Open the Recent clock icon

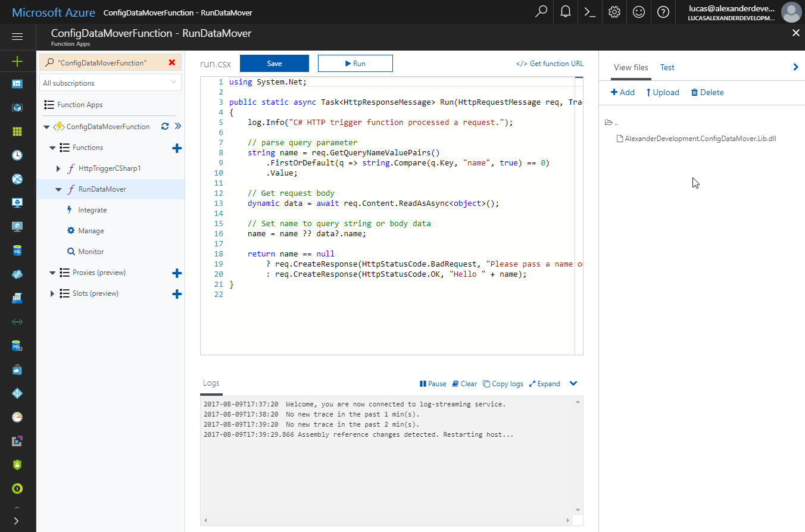pos(17,155)
